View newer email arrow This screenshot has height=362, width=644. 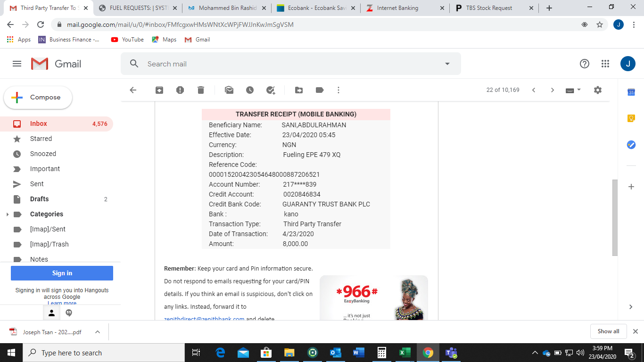coord(534,90)
